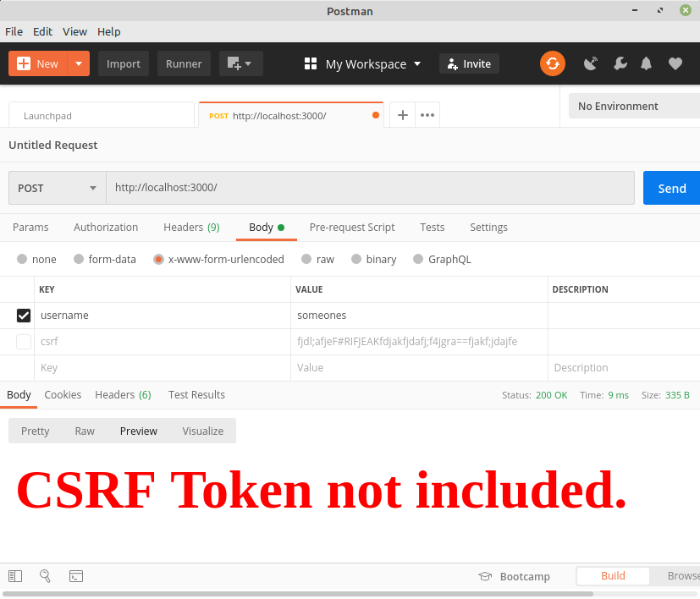700x599 pixels.
Task: Open the request Settings tab
Action: coord(488,228)
